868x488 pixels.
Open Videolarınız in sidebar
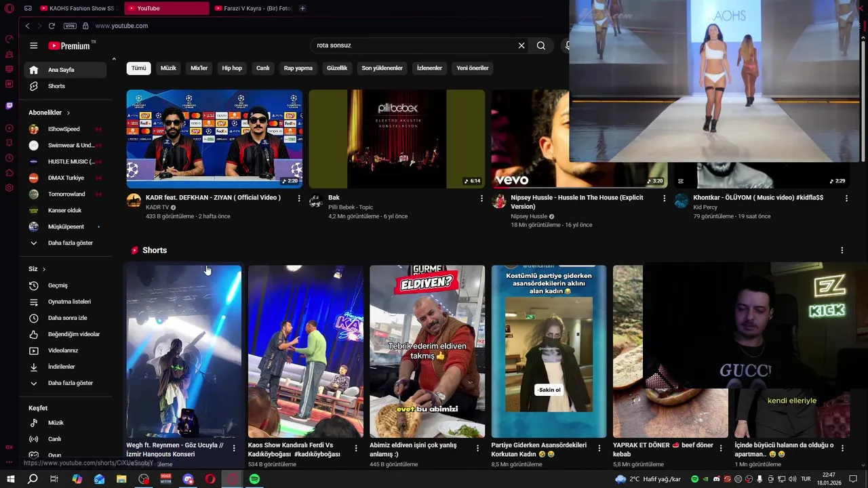pyautogui.click(x=65, y=350)
